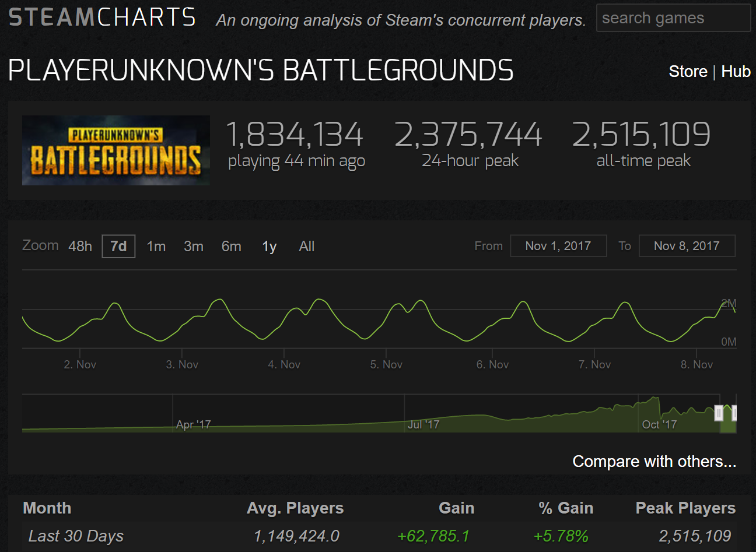Focus the search games input field

(673, 18)
